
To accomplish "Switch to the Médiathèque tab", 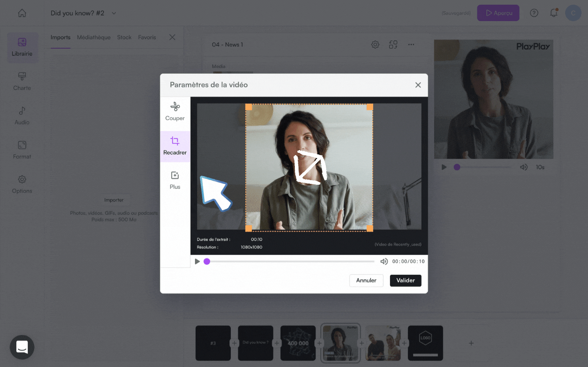I will 94,37.
